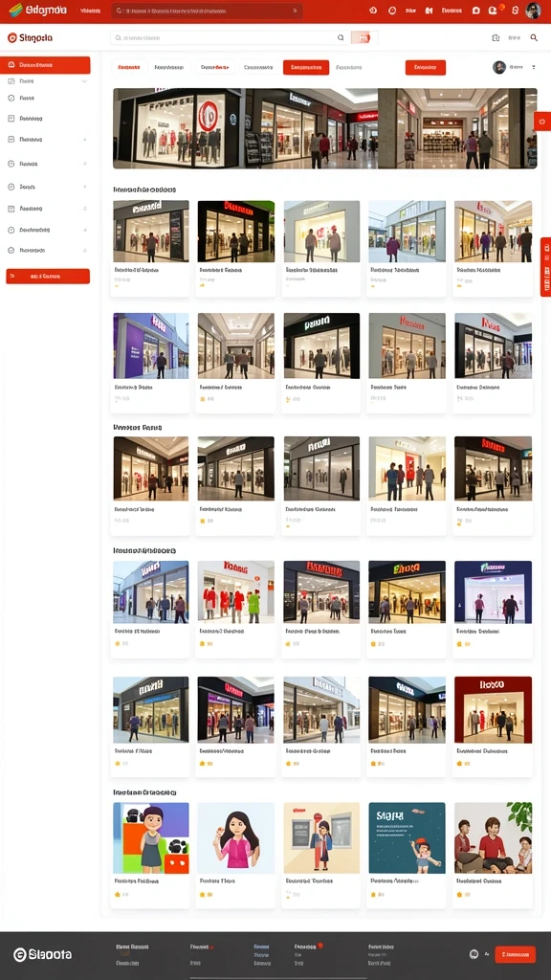
Task: Open the purple storefront thumbnail card
Action: pyautogui.click(x=150, y=363)
